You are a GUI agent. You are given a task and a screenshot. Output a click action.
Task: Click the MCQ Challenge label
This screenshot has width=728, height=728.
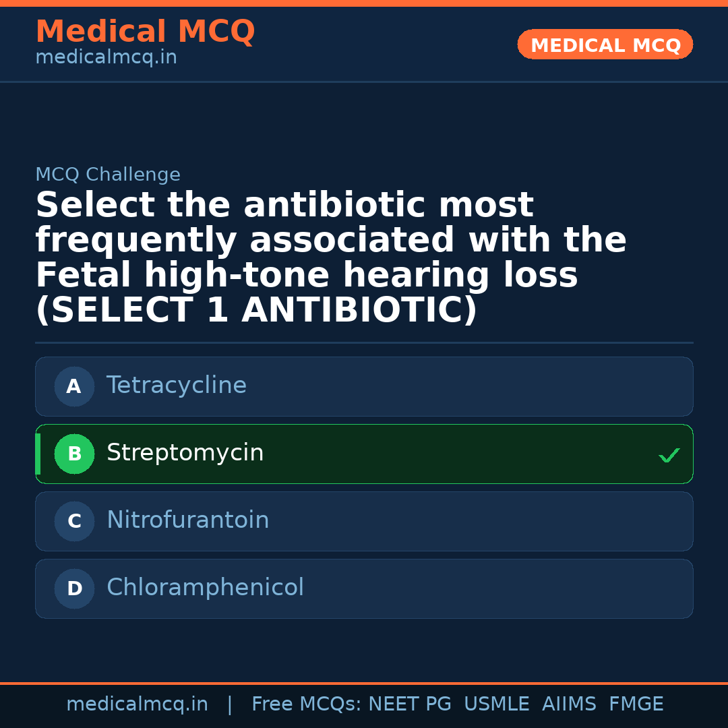[108, 175]
